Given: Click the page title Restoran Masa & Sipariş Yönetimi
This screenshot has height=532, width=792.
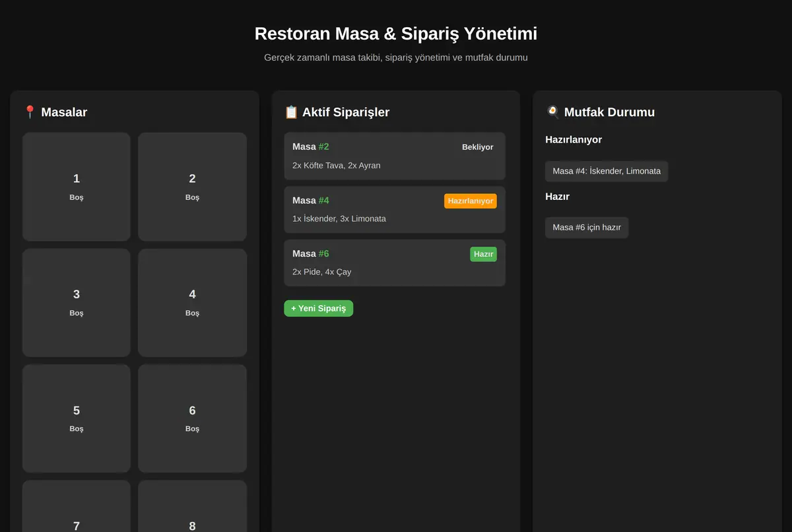Looking at the screenshot, I should click(396, 34).
